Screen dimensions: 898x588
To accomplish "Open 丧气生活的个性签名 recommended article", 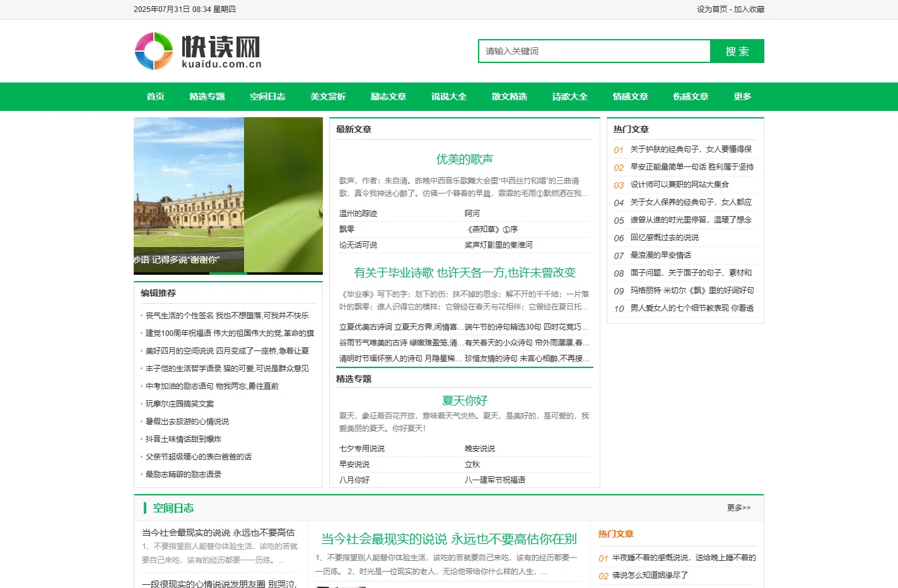I will (x=227, y=316).
